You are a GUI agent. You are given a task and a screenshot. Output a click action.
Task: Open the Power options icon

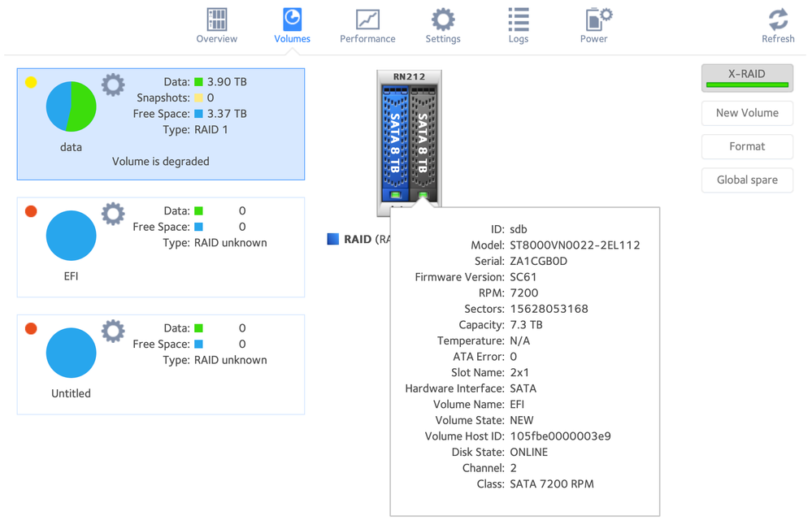(x=597, y=20)
